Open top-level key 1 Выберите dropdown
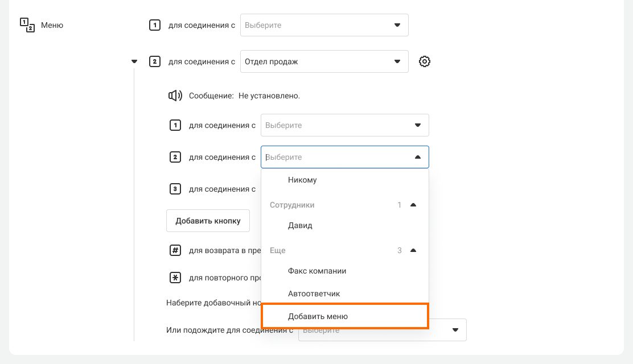Screen dimensions: 633x364 point(324,25)
